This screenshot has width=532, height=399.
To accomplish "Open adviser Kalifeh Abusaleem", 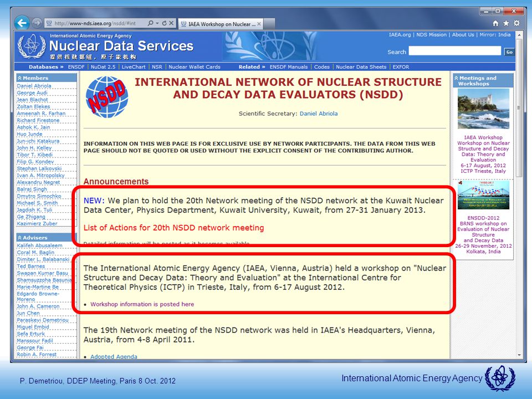I will pos(39,245).
